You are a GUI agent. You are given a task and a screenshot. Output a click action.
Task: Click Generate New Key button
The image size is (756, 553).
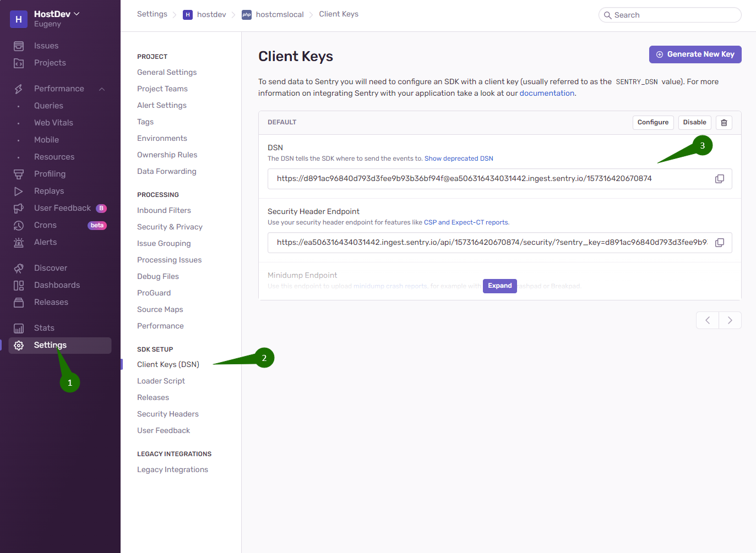point(695,54)
